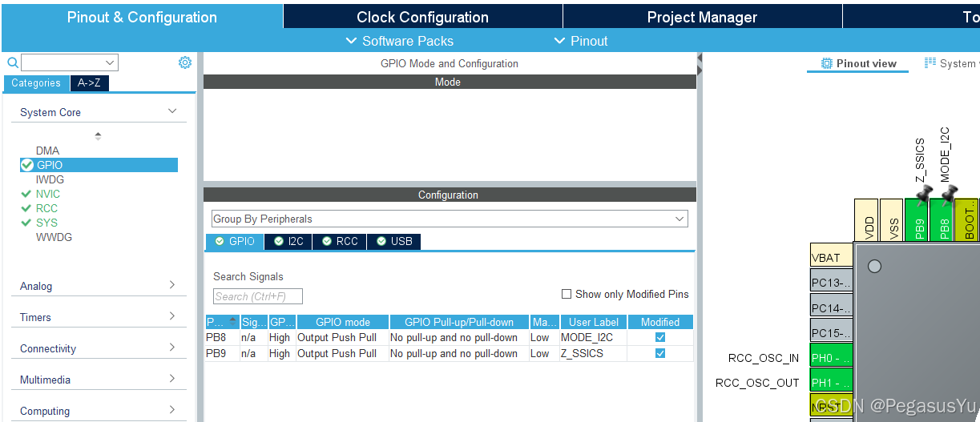This screenshot has width=980, height=422.
Task: Sort by User Label column header
Action: click(593, 322)
